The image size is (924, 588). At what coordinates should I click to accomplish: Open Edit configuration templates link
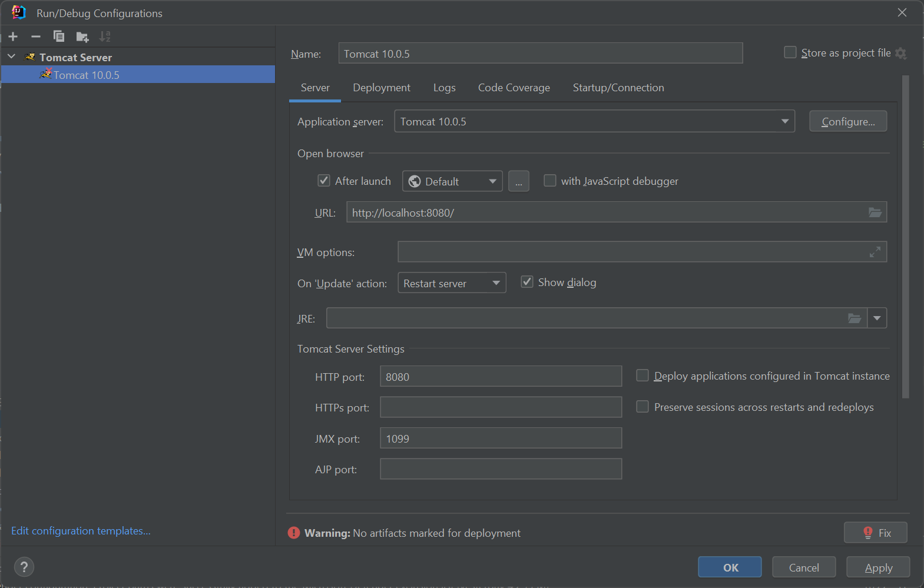tap(81, 531)
